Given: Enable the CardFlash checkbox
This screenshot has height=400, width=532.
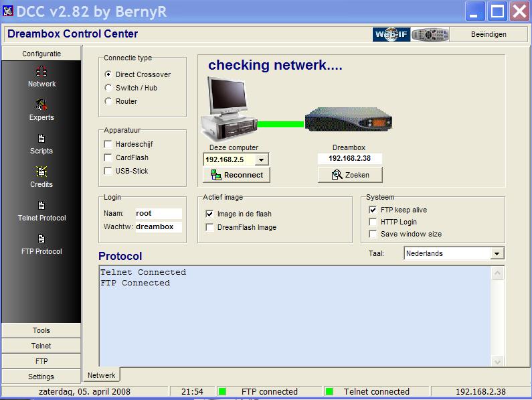Looking at the screenshot, I should pyautogui.click(x=108, y=157).
